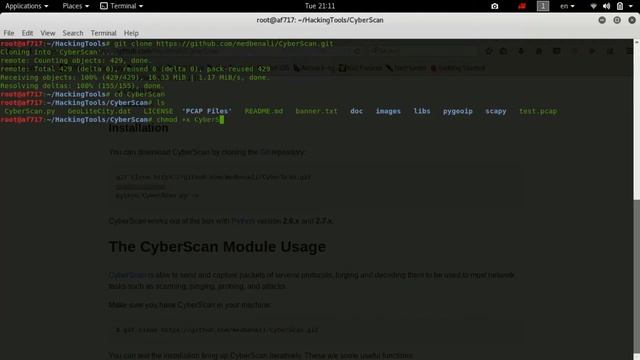Click doc directory in ls output
This screenshot has width=640, height=360.
[356, 111]
